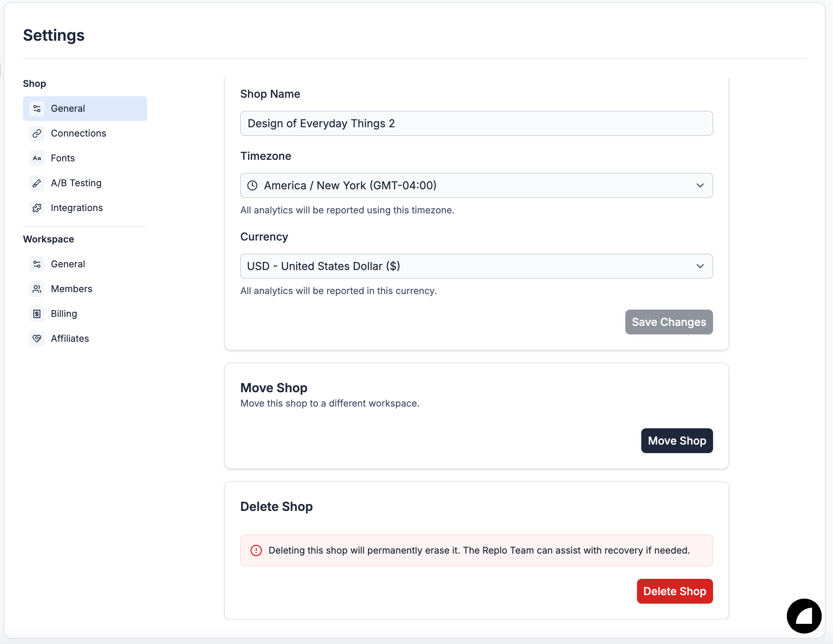Click into the Shop Name text field
Screen dimensions: 833x644
pyautogui.click(x=476, y=123)
